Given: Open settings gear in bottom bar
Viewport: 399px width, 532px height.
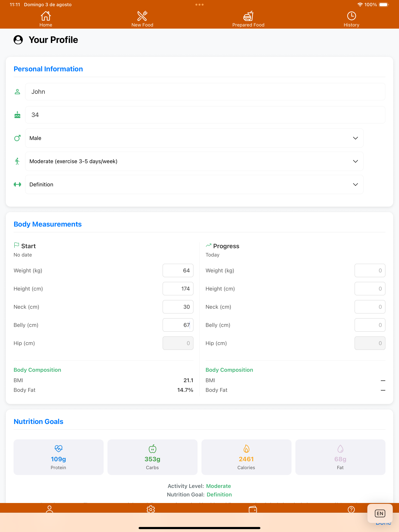Looking at the screenshot, I should 151,509.
